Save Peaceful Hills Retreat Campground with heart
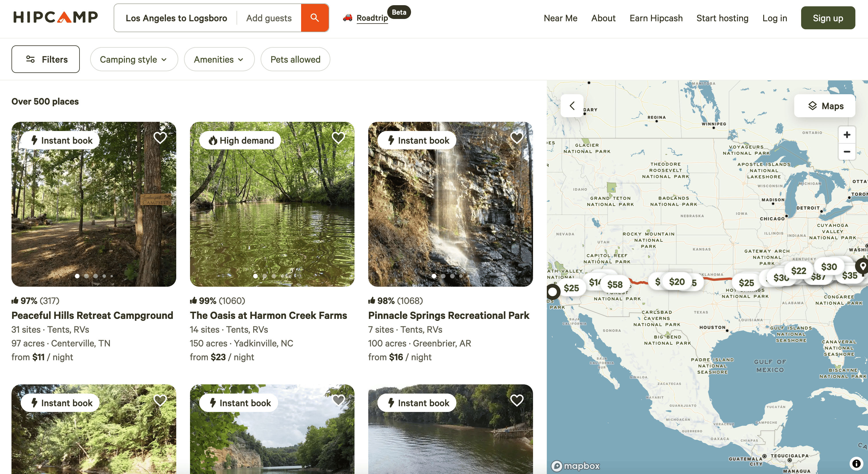 [x=160, y=138]
